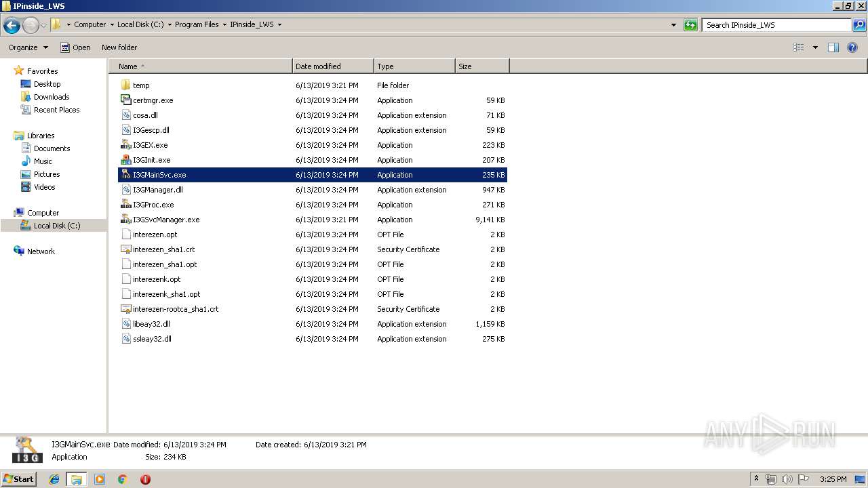Select the I3GSvcManager.exe icon
This screenshot has width=868, height=488.
(125, 220)
